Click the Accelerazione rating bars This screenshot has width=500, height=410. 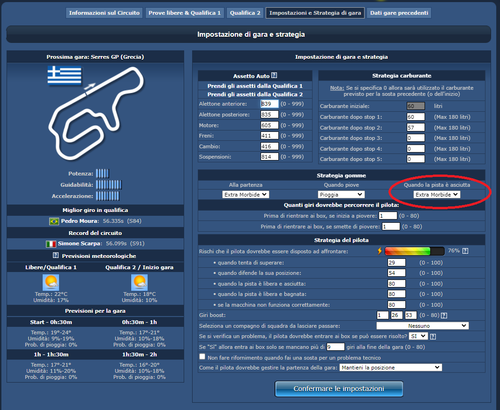(107, 196)
